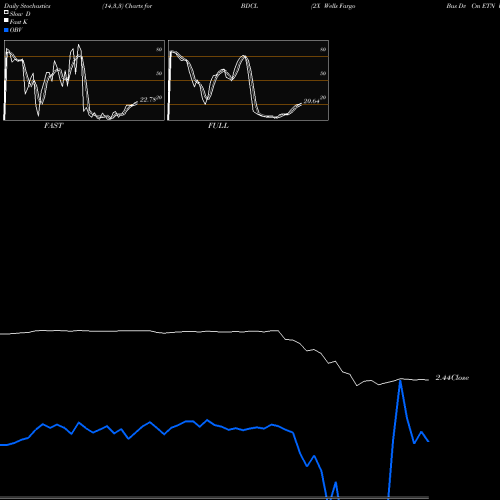500x500 pixels.
Task: Click the 50 level label in FULL chart
Action: point(323,73)
